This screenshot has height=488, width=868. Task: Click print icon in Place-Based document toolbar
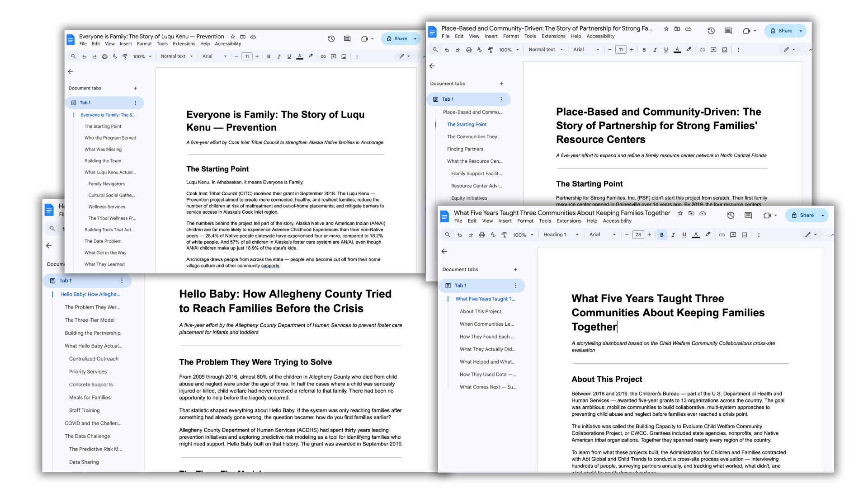(468, 50)
